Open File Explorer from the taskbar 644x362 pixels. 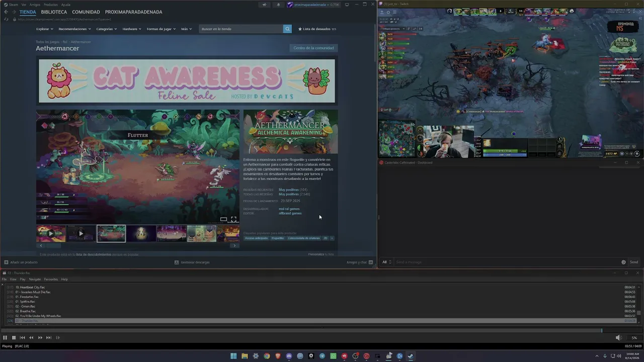[x=245, y=356]
